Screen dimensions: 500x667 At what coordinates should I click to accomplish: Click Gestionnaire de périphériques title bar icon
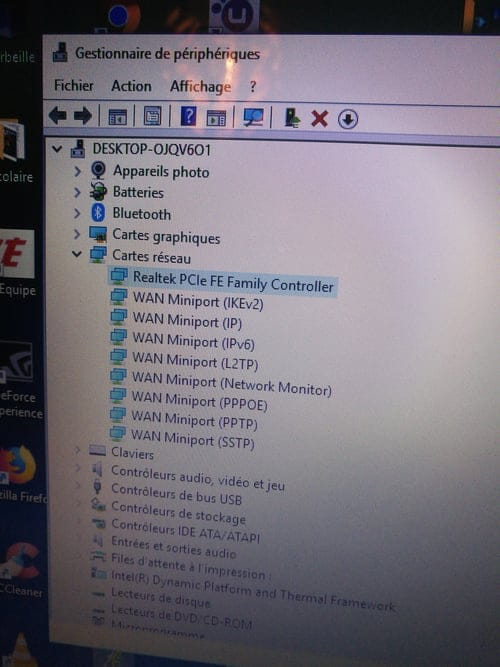click(60, 52)
